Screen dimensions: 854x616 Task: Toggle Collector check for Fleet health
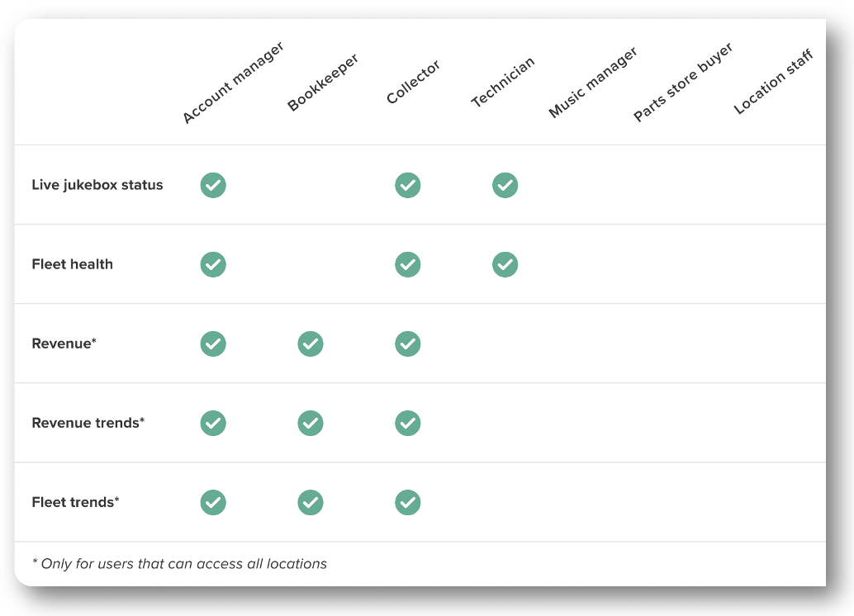click(x=407, y=264)
